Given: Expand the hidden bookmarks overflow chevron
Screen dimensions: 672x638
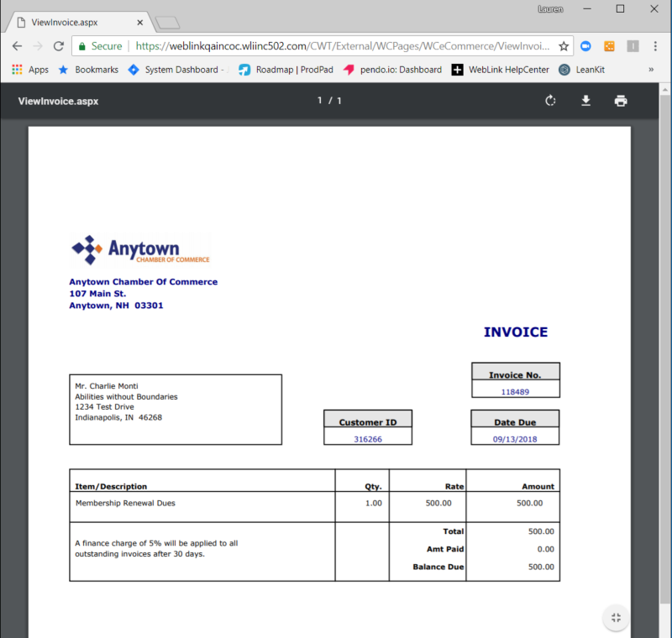Looking at the screenshot, I should (x=651, y=70).
